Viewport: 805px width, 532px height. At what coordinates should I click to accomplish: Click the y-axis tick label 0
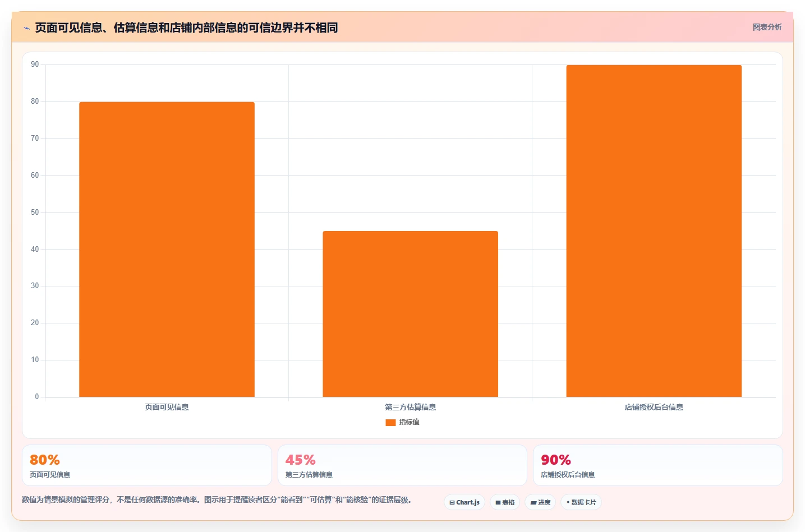37,397
